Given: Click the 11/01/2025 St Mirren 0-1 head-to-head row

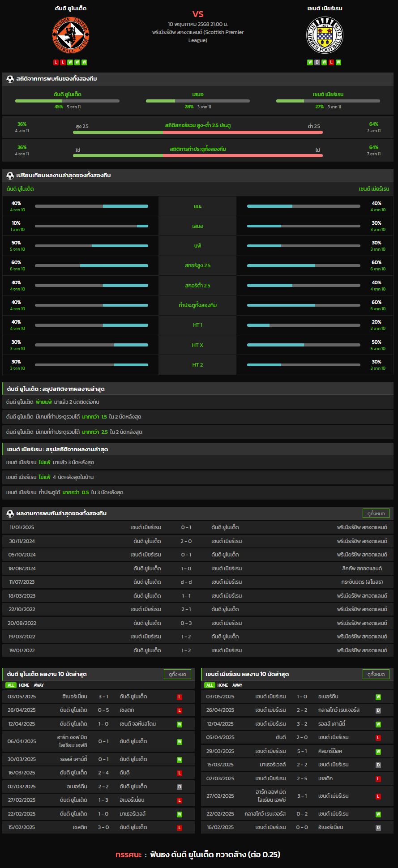Looking at the screenshot, I should point(198,527).
